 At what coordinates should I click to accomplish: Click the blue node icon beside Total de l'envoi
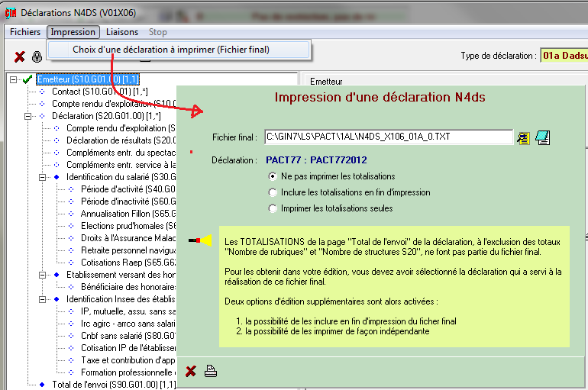click(x=42, y=385)
